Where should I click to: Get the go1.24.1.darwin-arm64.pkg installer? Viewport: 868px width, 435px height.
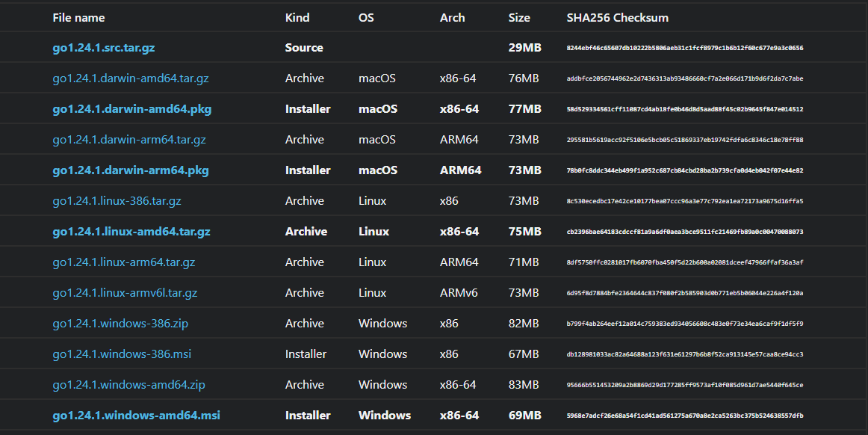point(130,170)
